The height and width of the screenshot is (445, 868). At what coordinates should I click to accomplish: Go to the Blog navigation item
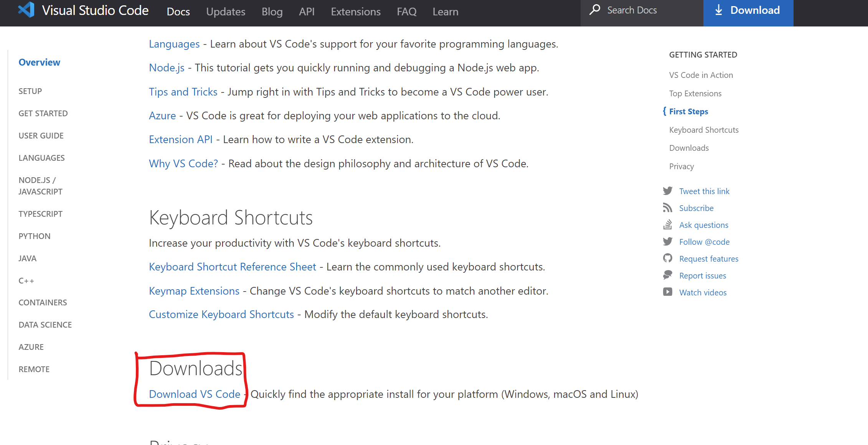tap(272, 12)
